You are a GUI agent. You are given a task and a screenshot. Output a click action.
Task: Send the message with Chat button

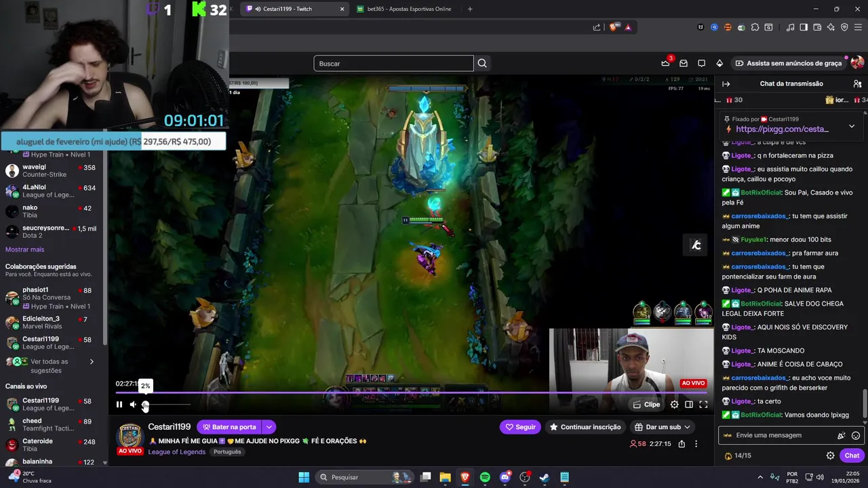tap(852, 455)
